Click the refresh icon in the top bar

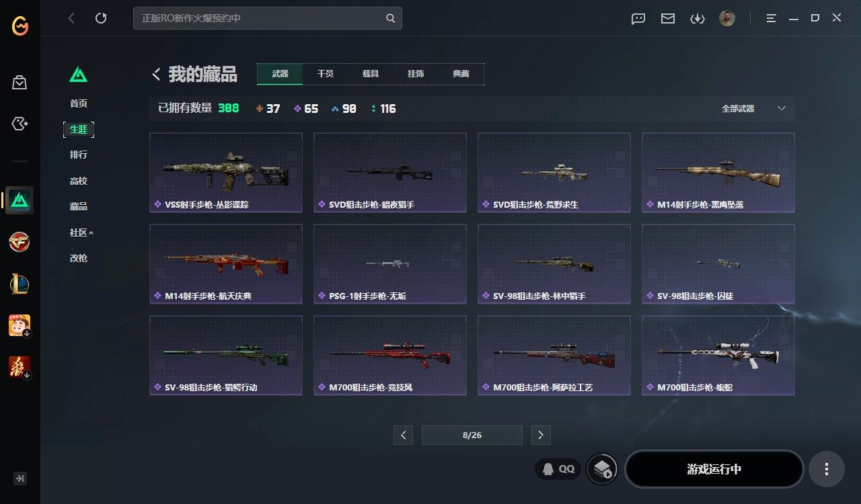click(x=101, y=18)
